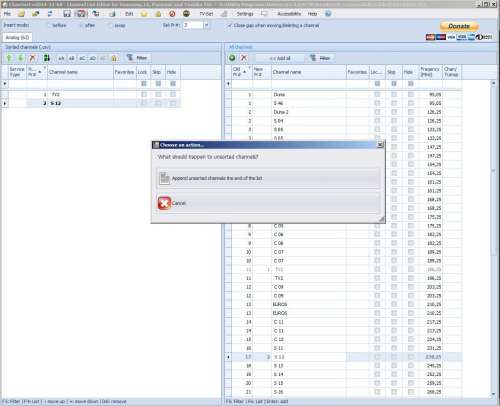The height and width of the screenshot is (406, 500).
Task: Click the green move down arrow
Action: pos(21,58)
